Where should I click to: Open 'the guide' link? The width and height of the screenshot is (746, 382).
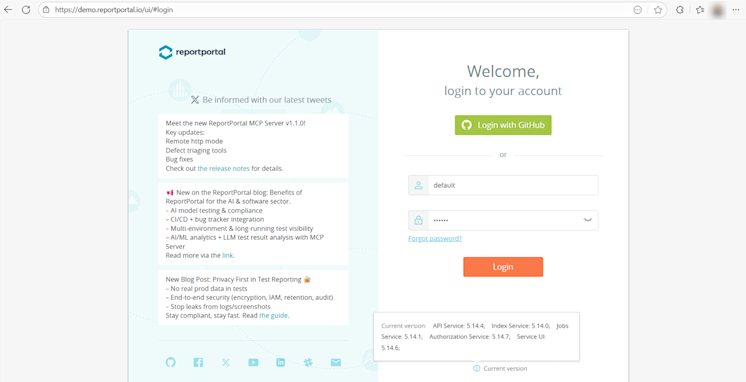pyautogui.click(x=273, y=315)
